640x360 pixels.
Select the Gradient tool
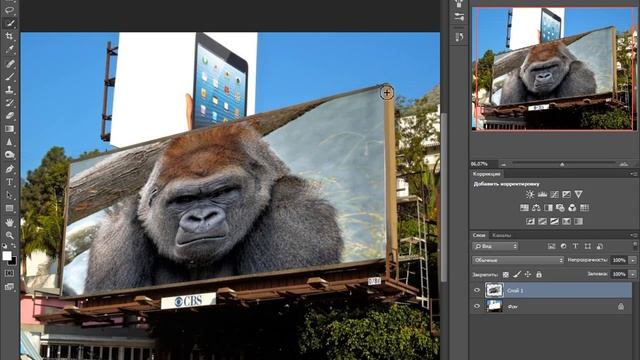9,129
